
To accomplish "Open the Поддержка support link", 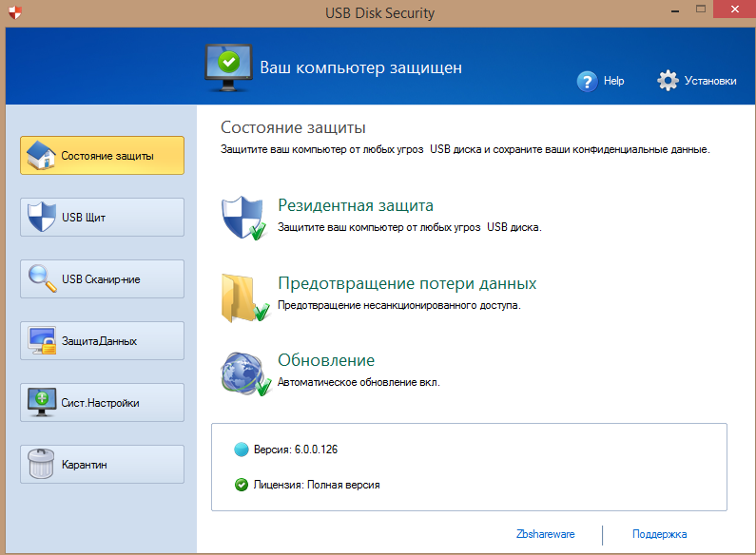I will 660,534.
